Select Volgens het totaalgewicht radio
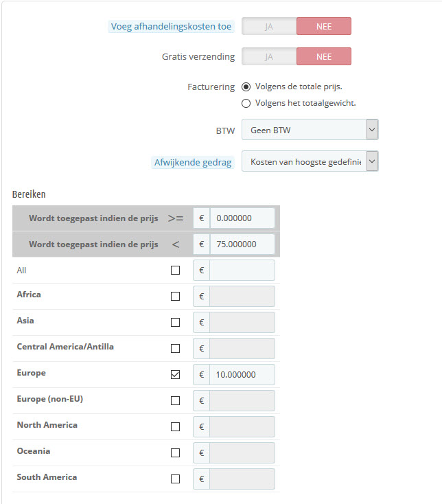Image resolution: width=442 pixels, height=504 pixels. pos(246,104)
